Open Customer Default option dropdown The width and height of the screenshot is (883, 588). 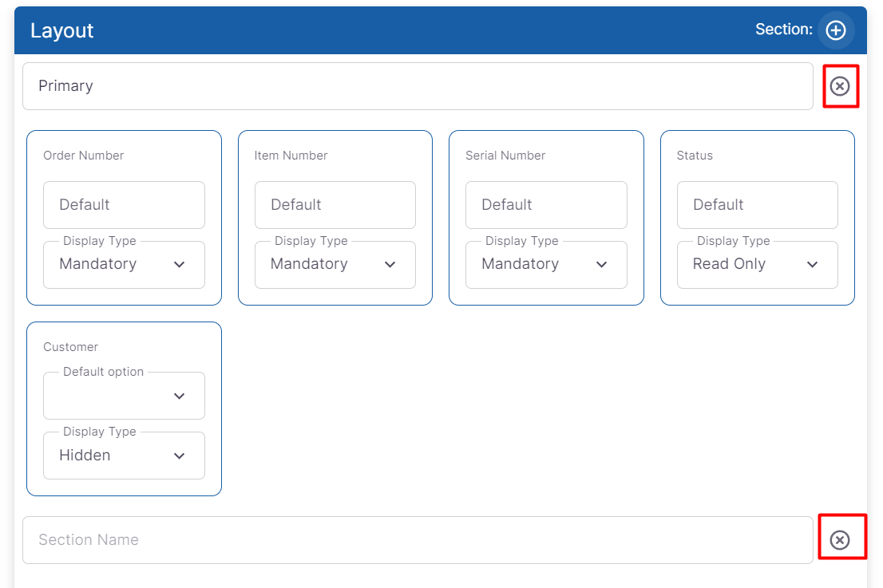click(x=124, y=397)
